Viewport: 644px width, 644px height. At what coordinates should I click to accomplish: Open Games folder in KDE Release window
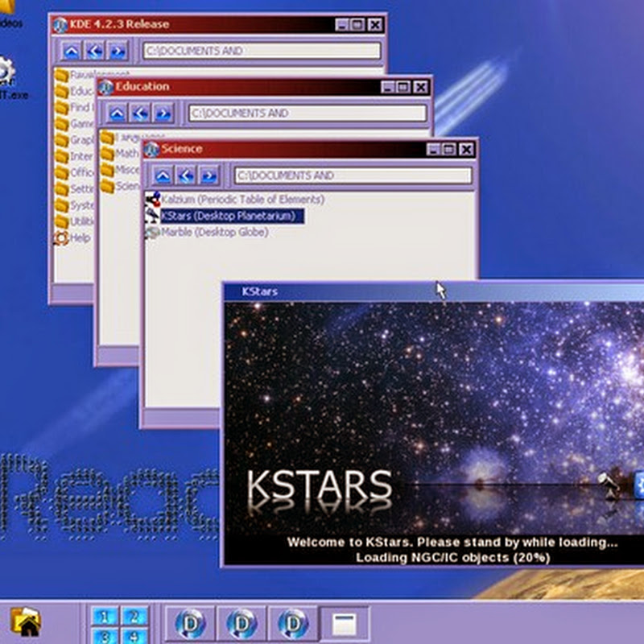coord(74,124)
